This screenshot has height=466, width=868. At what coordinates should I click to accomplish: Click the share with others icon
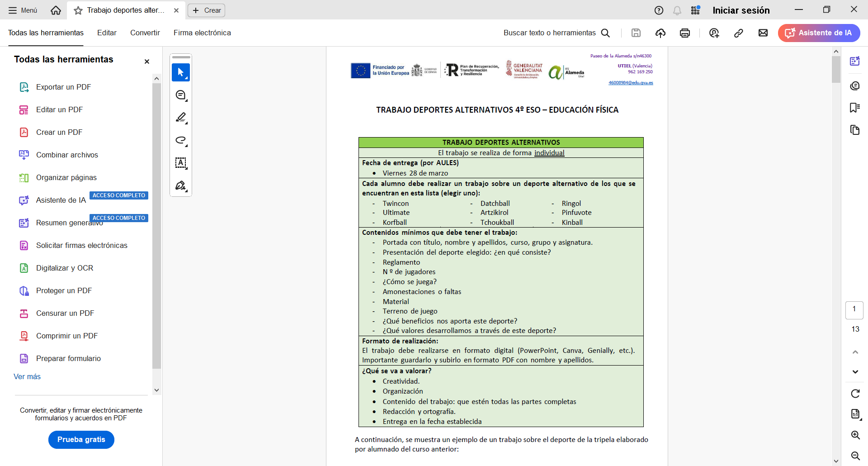click(x=714, y=33)
